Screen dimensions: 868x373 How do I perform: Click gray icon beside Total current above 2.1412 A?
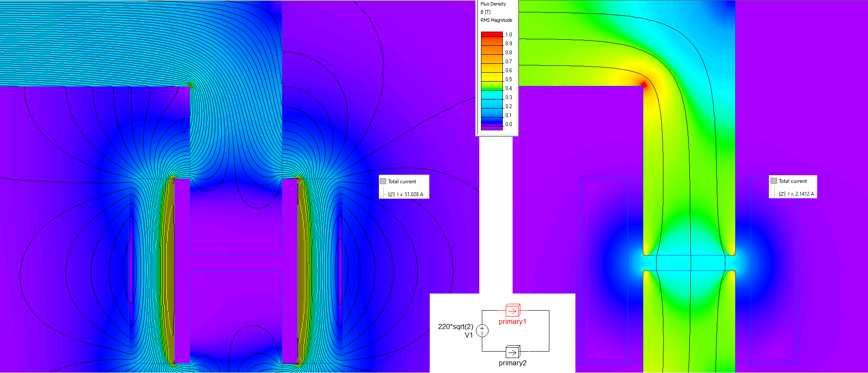774,181
